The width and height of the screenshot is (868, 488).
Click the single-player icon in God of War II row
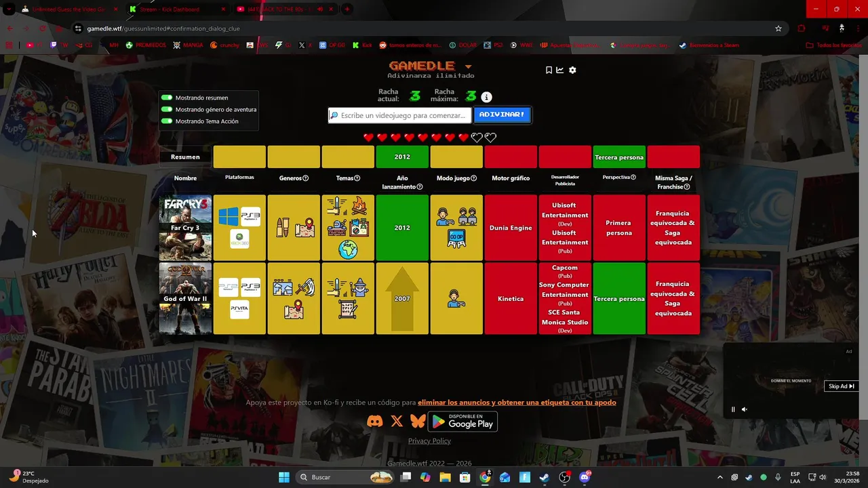point(456,299)
